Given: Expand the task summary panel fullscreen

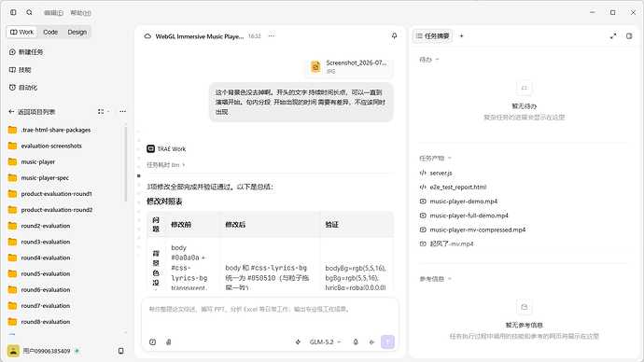Looking at the screenshot, I should coord(613,36).
